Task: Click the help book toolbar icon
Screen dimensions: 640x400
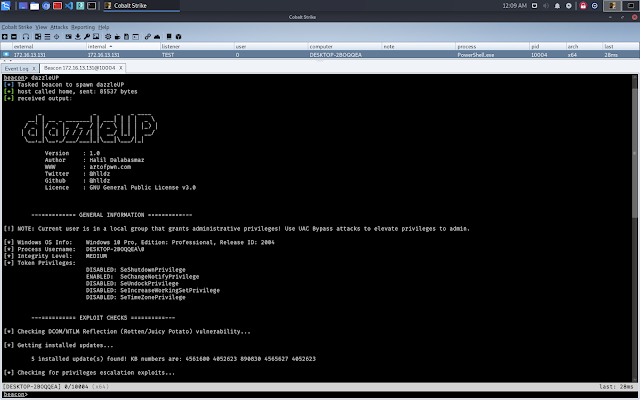Action: coord(169,37)
